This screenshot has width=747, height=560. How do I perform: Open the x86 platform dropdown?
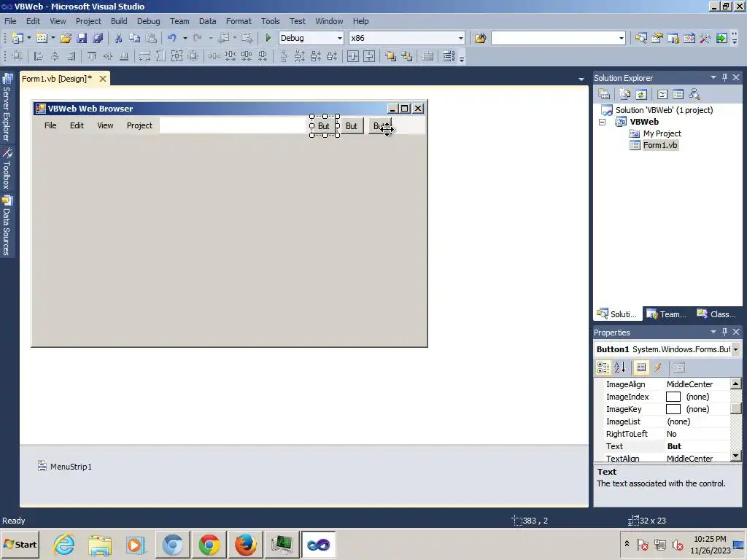pos(461,38)
